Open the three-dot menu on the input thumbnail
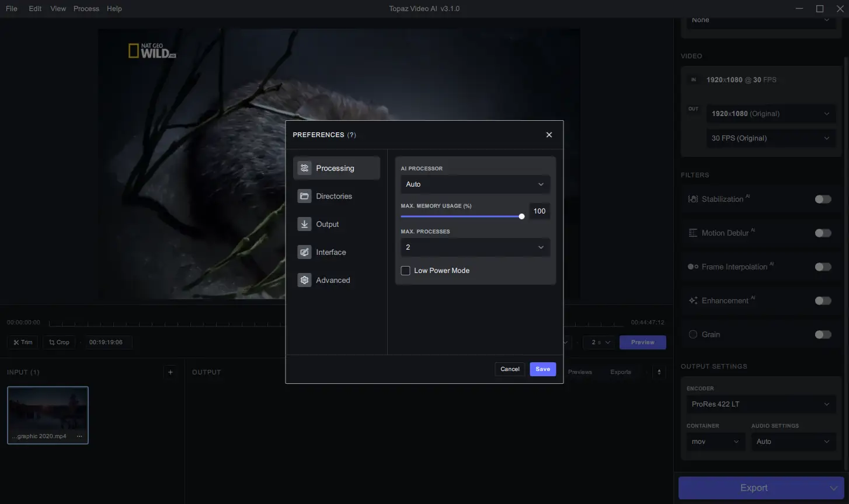Image resolution: width=849 pixels, height=504 pixels. tap(79, 436)
